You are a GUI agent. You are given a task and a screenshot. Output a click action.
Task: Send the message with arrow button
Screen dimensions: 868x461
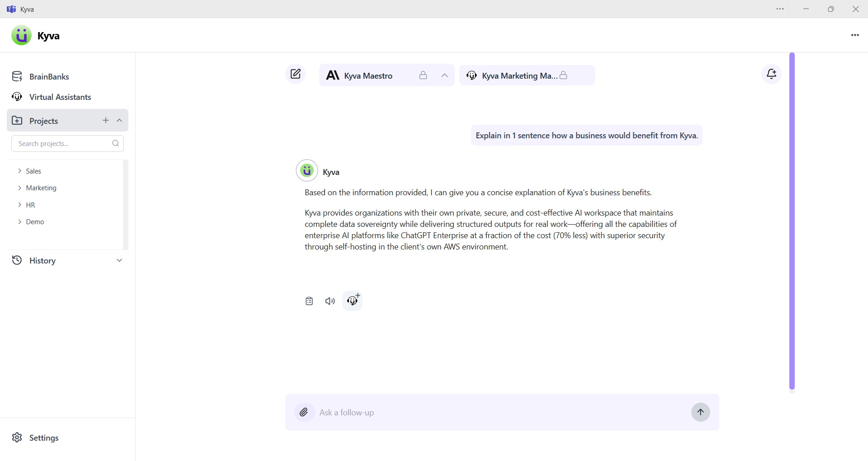701,412
